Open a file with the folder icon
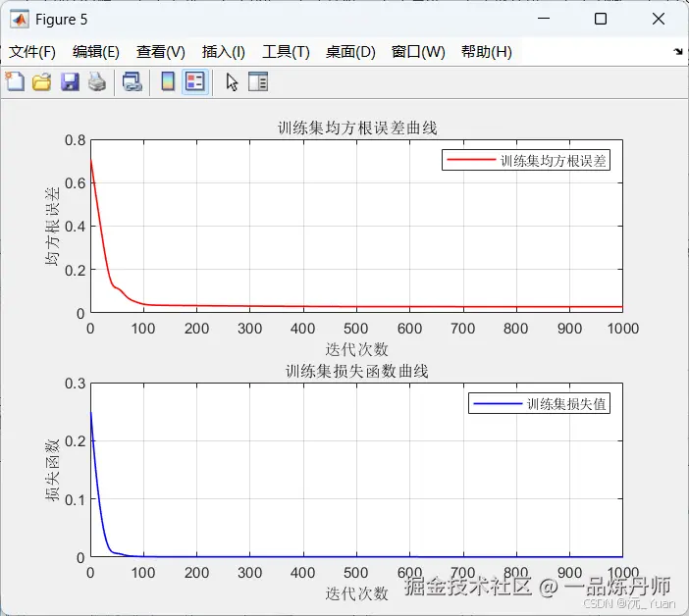Image resolution: width=689 pixels, height=616 pixels. tap(42, 81)
